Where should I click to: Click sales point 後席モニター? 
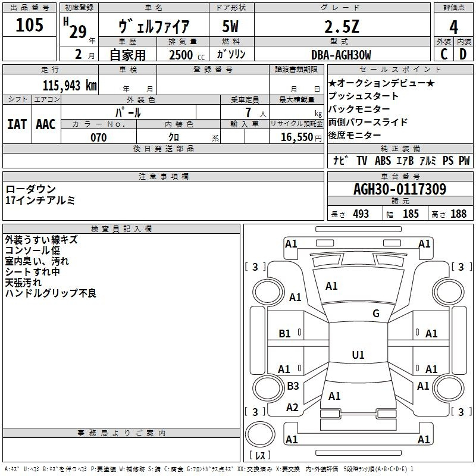(x=355, y=135)
